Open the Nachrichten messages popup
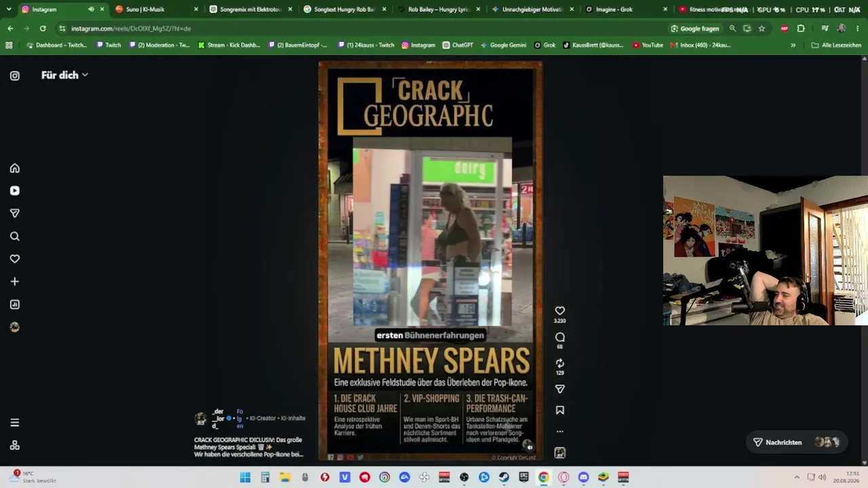Screen dimensions: 868x488 tap(797, 443)
